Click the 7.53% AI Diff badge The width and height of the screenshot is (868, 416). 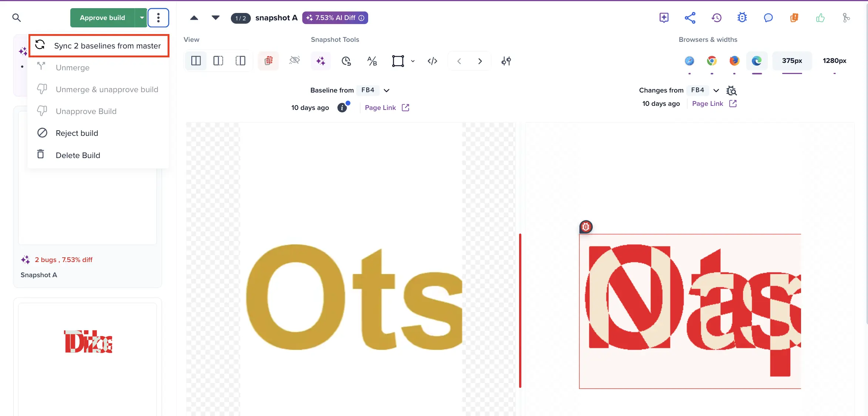(x=335, y=18)
